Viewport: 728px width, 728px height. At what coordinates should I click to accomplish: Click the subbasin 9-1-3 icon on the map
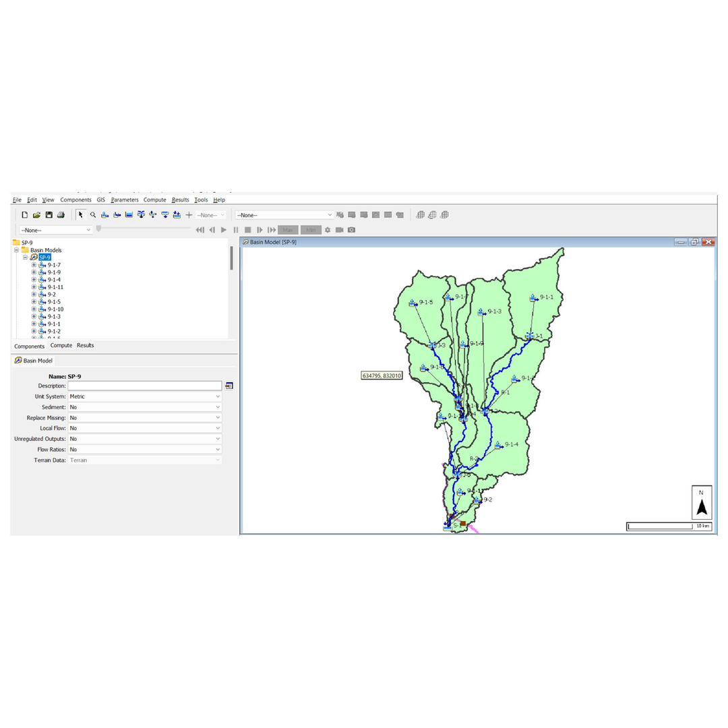coord(481,313)
